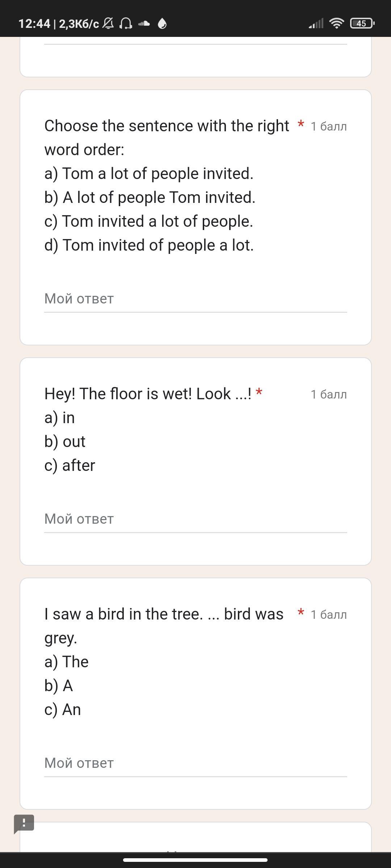Tap option "b) out" in floor question
The height and width of the screenshot is (868, 391).
pos(65,442)
